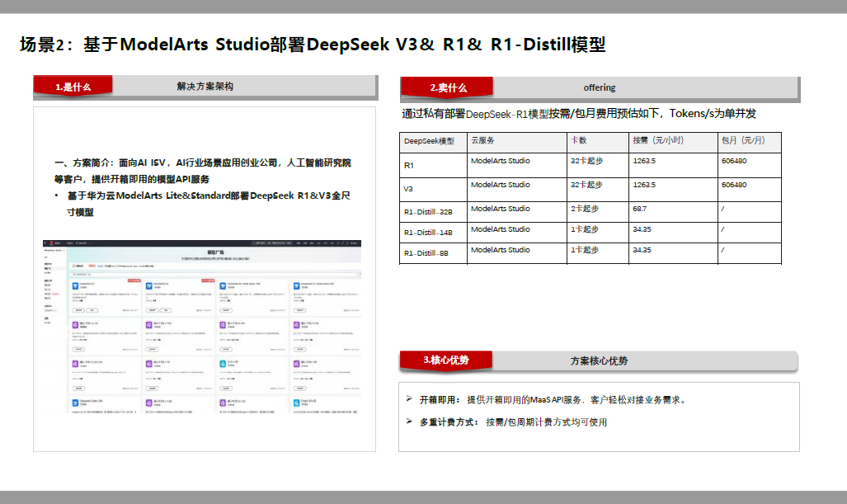Click the '方案核心优势' header label
This screenshot has width=847, height=504.
599,360
